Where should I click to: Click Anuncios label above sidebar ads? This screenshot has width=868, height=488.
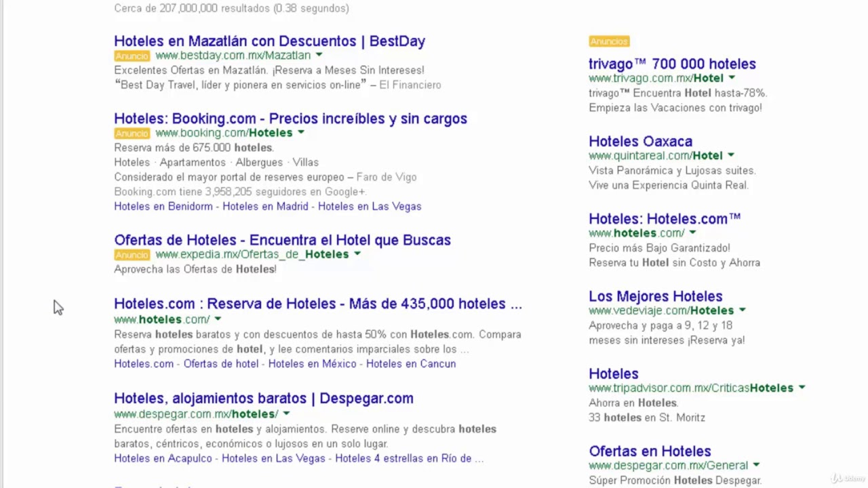(x=609, y=41)
